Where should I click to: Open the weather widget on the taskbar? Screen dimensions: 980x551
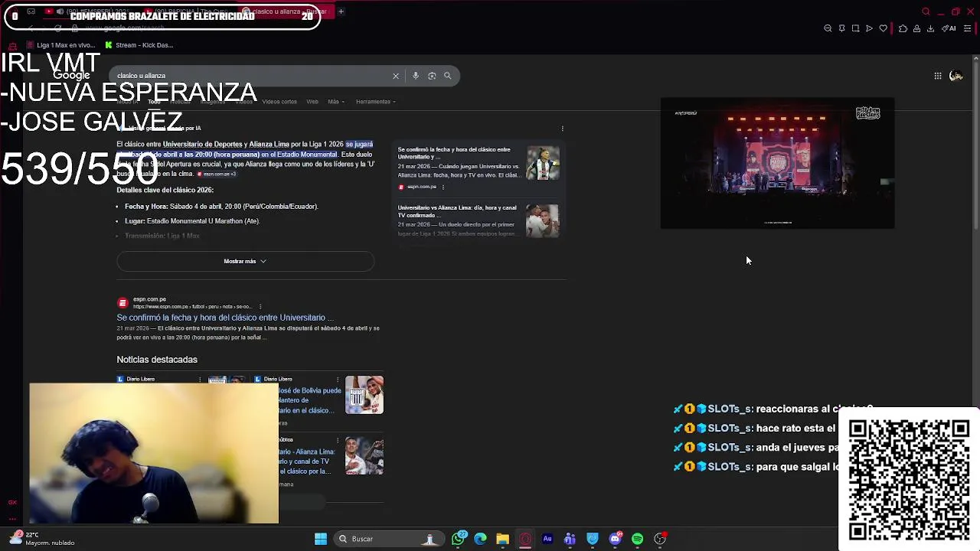[x=43, y=539]
